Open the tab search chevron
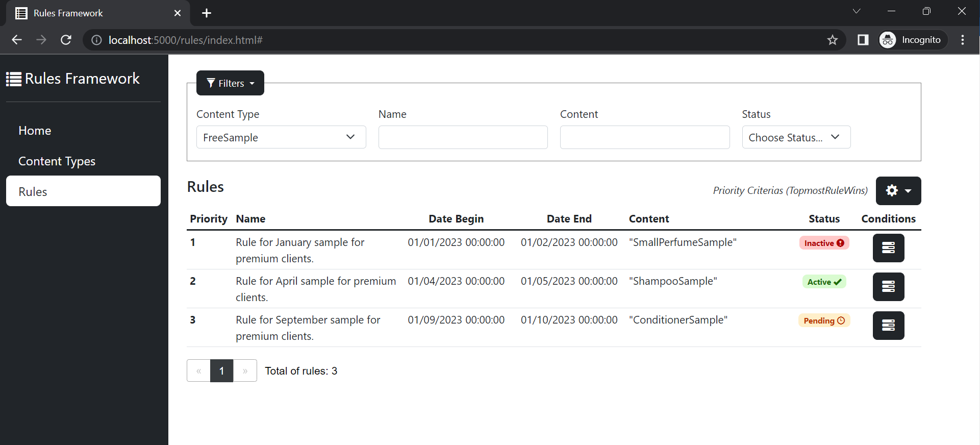Screen dimensions: 980x445 pyautogui.click(x=857, y=11)
